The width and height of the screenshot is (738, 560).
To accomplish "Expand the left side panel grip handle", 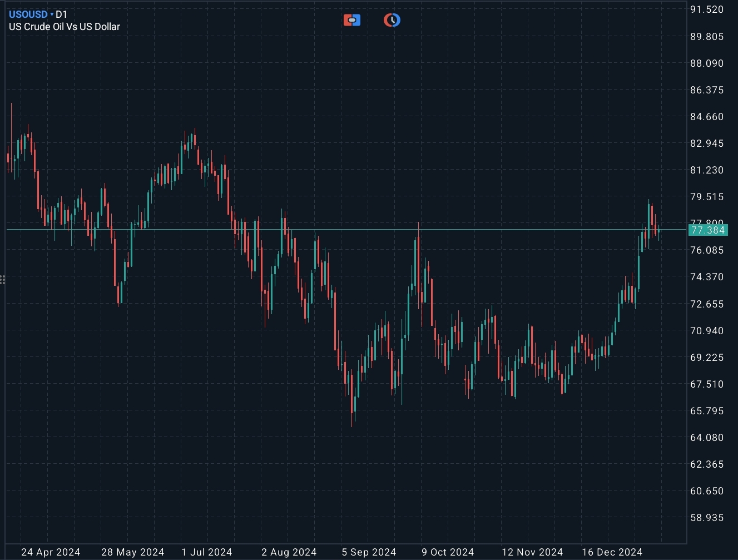I will point(3,280).
